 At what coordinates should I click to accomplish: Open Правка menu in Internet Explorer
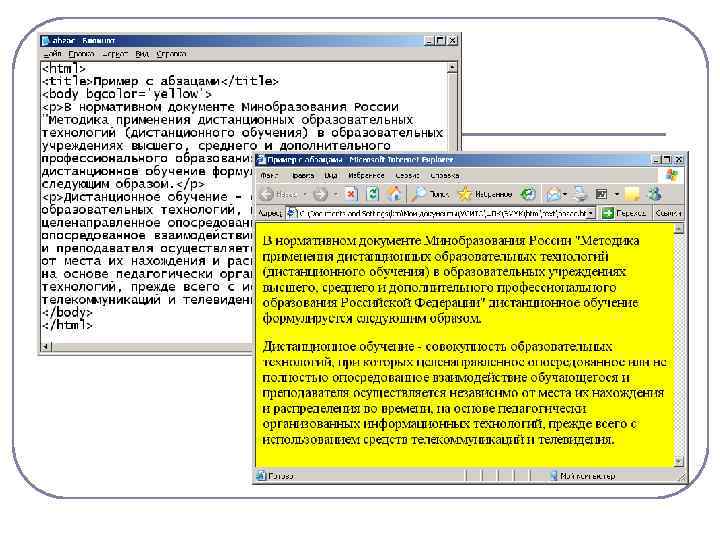coord(302,175)
